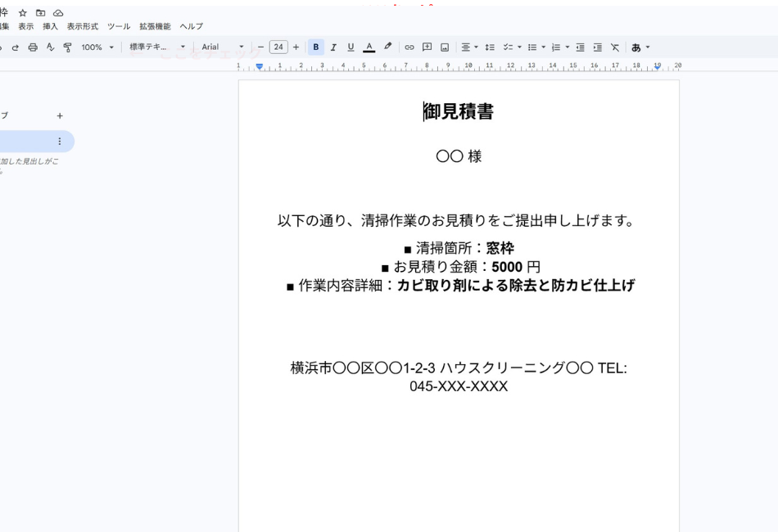Add a comment with the comment icon
The width and height of the screenshot is (778, 532).
pos(427,47)
